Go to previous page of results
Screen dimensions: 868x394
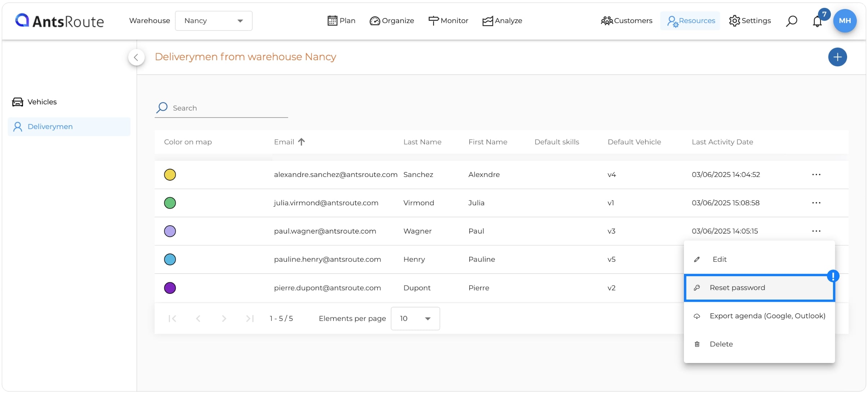[198, 318]
